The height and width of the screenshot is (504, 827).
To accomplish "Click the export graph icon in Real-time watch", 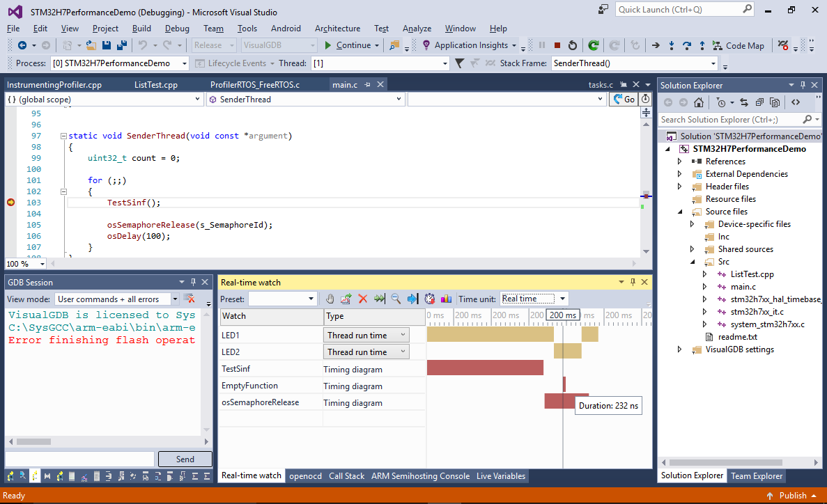I will pyautogui.click(x=346, y=299).
